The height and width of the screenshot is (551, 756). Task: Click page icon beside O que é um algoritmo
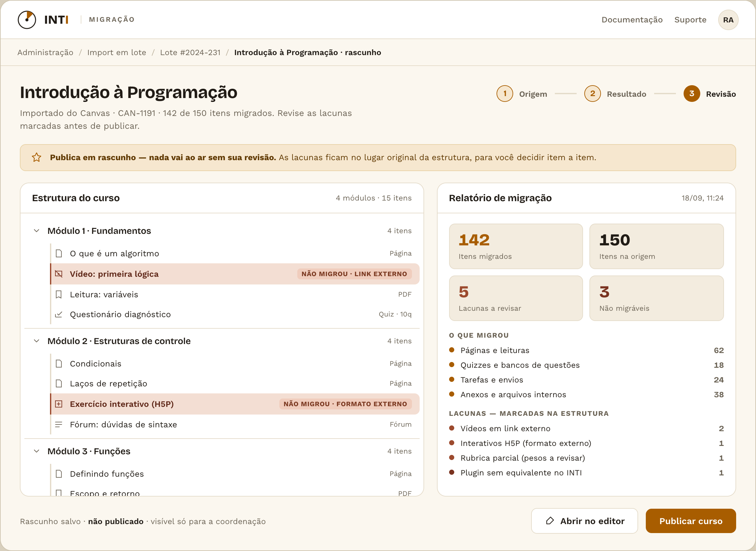tap(59, 253)
